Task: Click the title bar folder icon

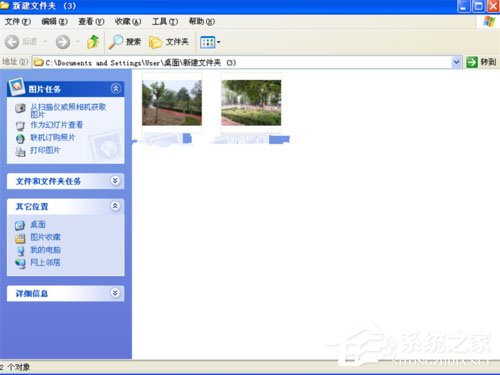Action: (x=4, y=5)
